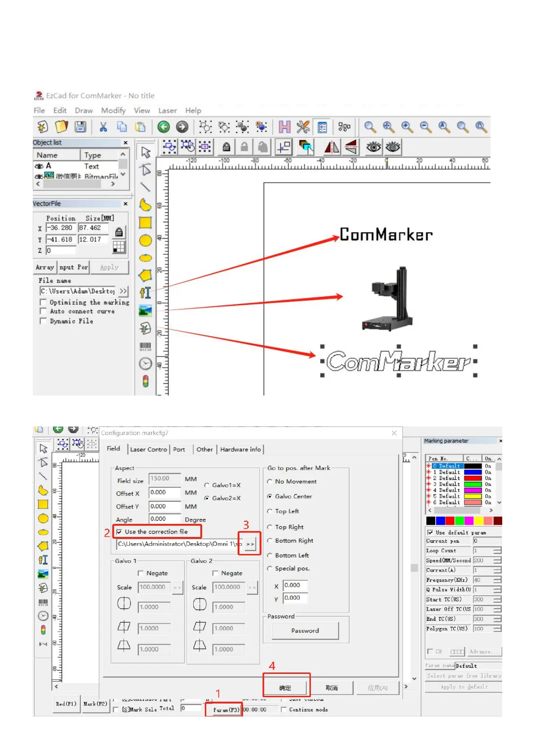Viewport: 535px width, 756px height.
Task: Click the Password button
Action: coord(305,631)
